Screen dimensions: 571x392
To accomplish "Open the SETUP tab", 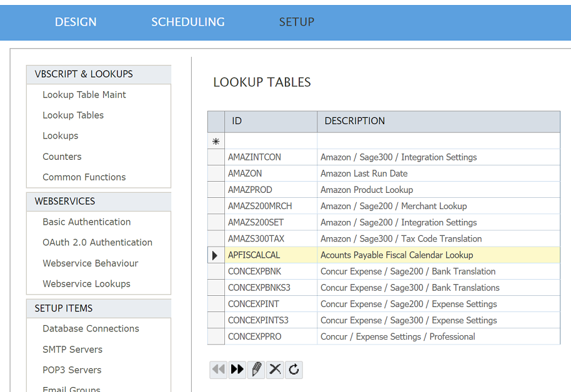I will (296, 22).
